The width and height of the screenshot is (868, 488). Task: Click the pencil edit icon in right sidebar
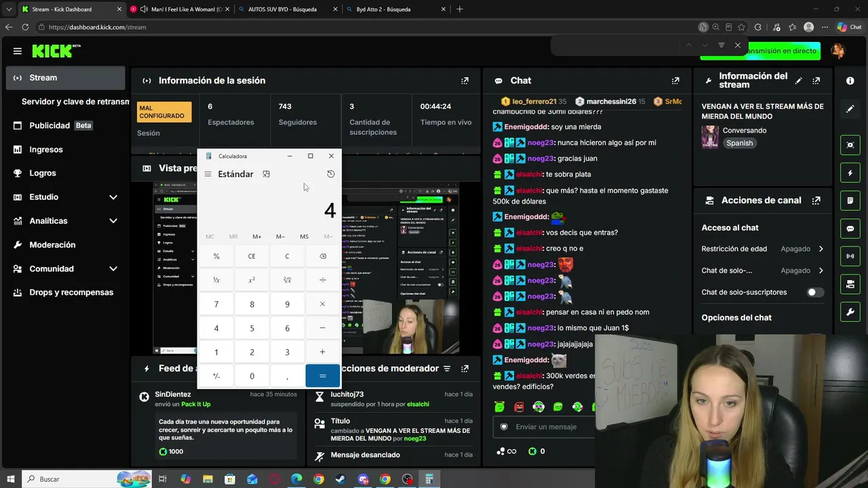tap(850, 108)
